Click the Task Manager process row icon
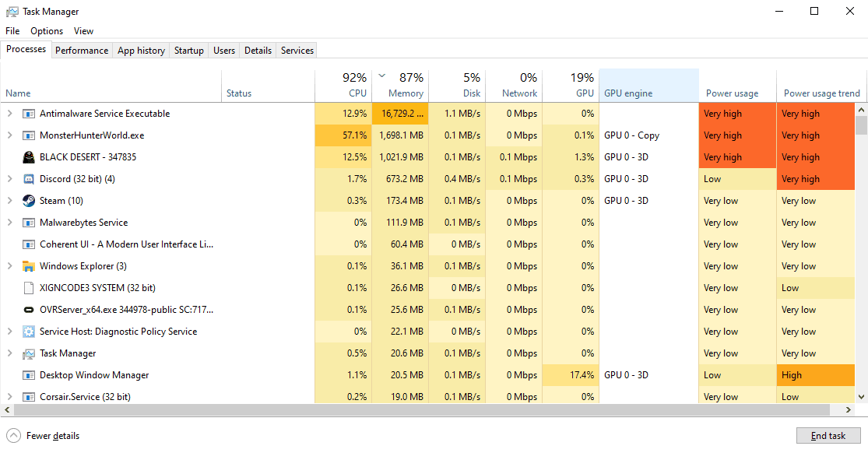The width and height of the screenshot is (868, 453). click(x=28, y=353)
